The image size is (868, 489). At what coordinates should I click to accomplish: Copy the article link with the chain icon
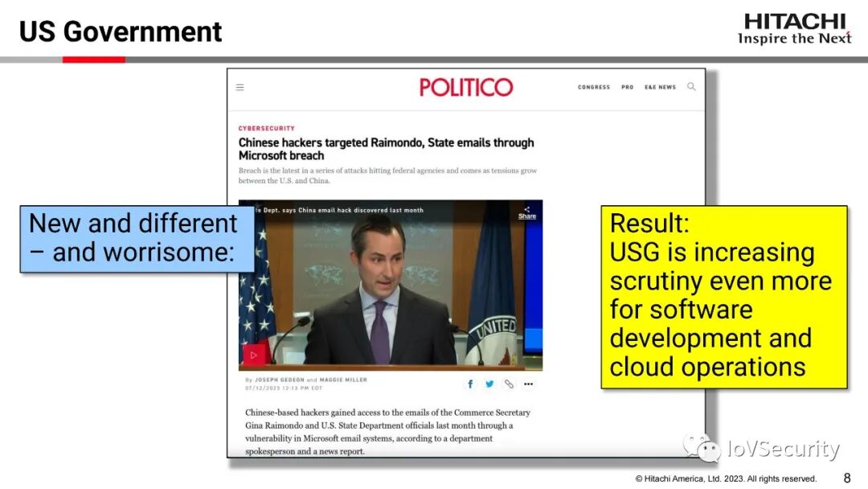[x=509, y=384]
